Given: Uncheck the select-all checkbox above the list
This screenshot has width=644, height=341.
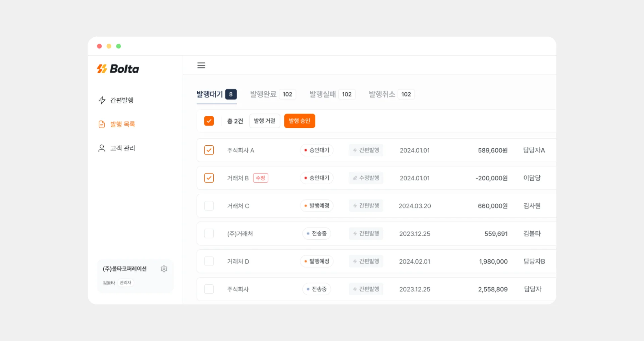Looking at the screenshot, I should coord(209,120).
